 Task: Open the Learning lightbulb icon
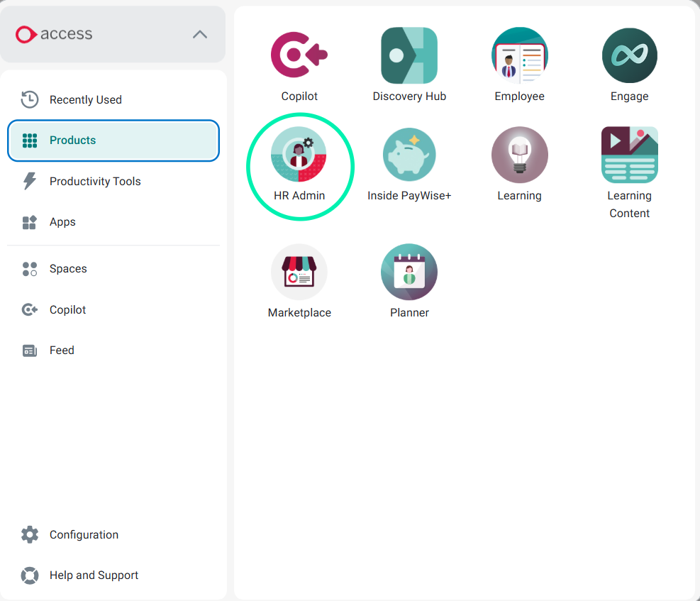[520, 155]
